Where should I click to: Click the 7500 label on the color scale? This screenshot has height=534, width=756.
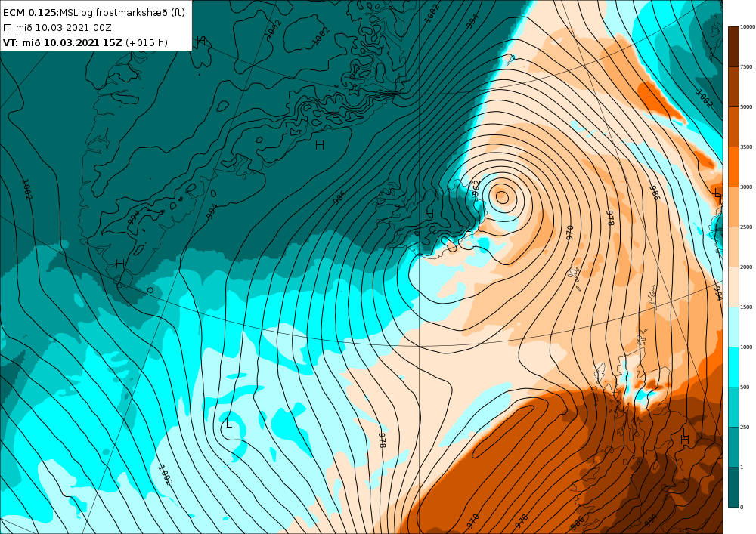coord(746,67)
